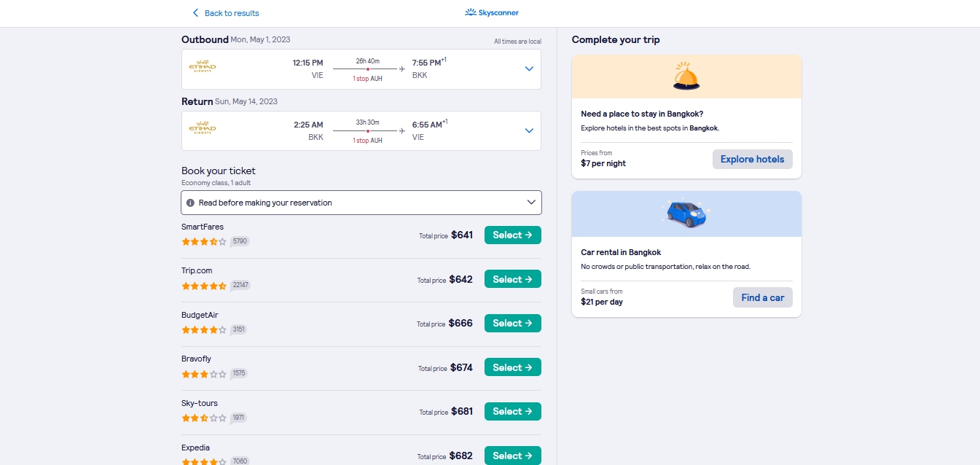Select the Sky-tours $681 deal
This screenshot has height=465, width=980.
tap(513, 411)
